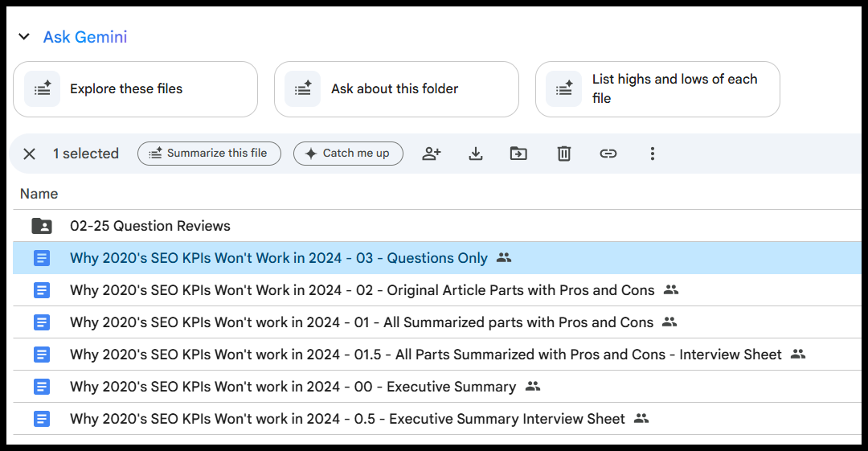Image resolution: width=868 pixels, height=451 pixels.
Task: Clear selection with the X icon
Action: 30,154
